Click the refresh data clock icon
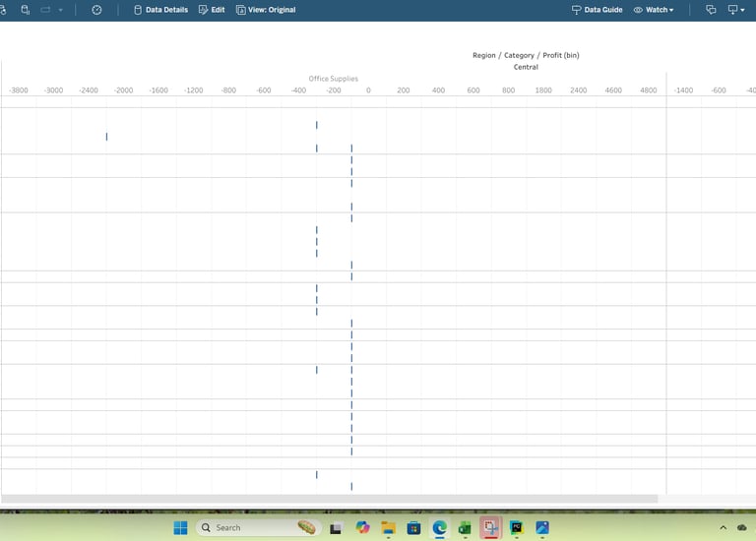This screenshot has width=756, height=541. pos(96,10)
